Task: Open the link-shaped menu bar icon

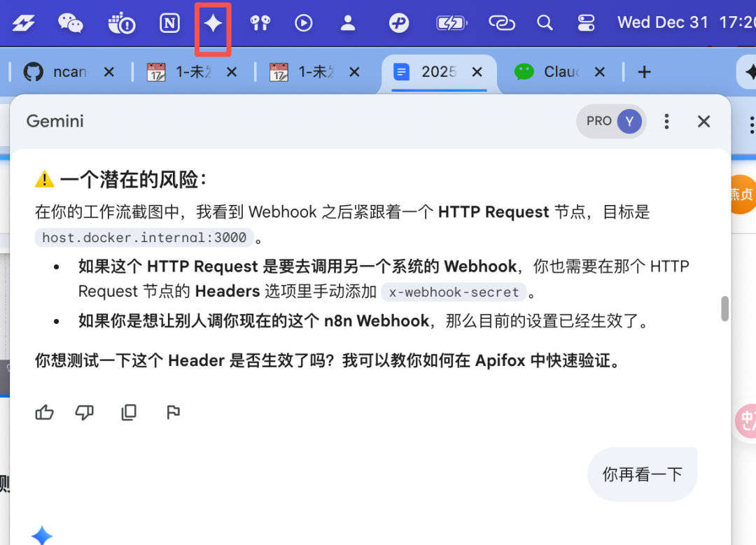Action: click(502, 22)
